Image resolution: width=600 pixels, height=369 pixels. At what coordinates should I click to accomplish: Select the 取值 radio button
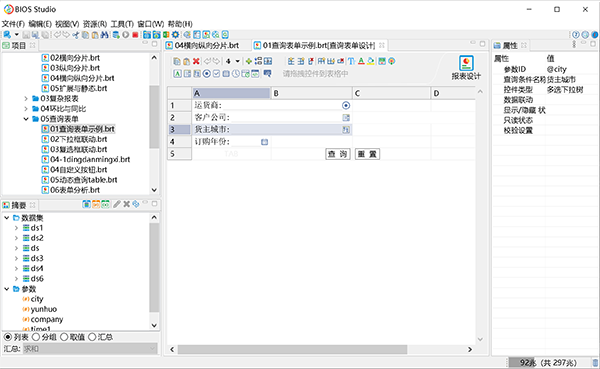(64, 337)
